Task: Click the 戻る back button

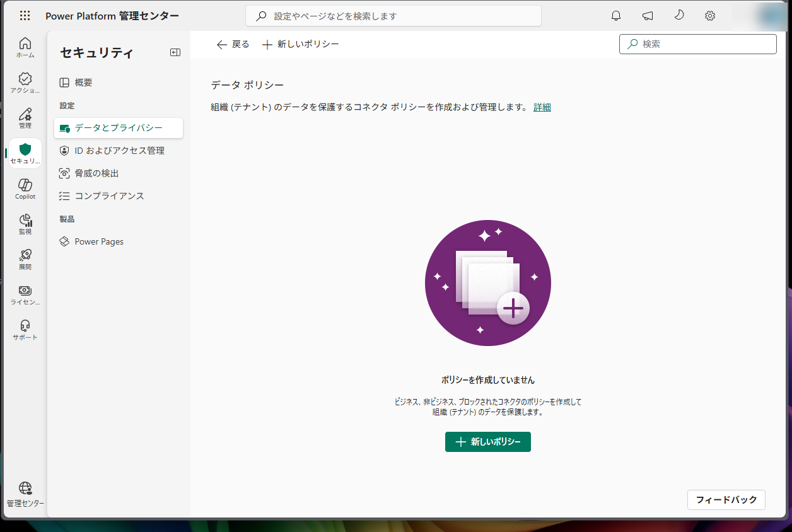Action: click(233, 44)
